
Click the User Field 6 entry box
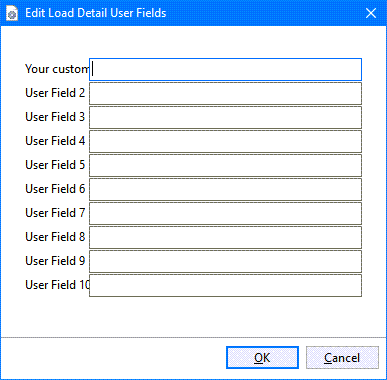pos(225,190)
